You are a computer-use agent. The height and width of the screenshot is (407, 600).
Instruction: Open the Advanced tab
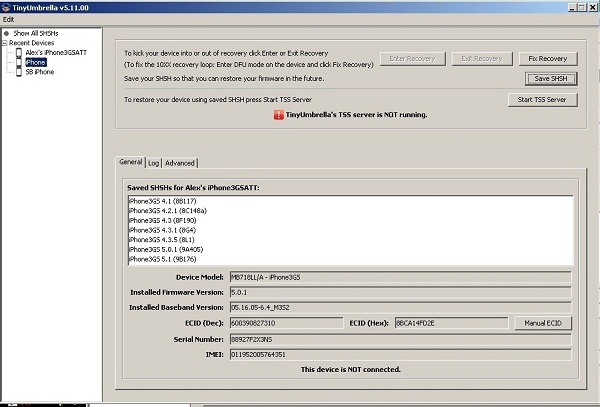click(x=180, y=163)
